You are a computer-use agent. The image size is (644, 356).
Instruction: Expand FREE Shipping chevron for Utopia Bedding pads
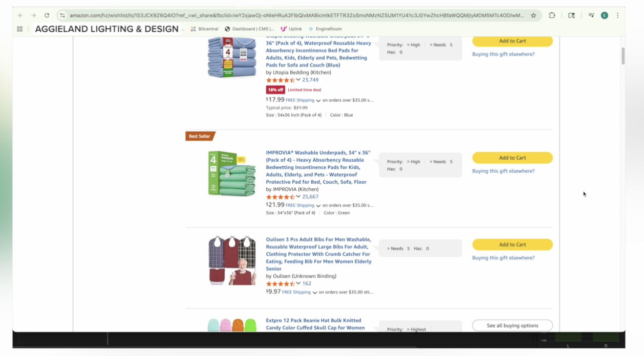pyautogui.click(x=318, y=101)
